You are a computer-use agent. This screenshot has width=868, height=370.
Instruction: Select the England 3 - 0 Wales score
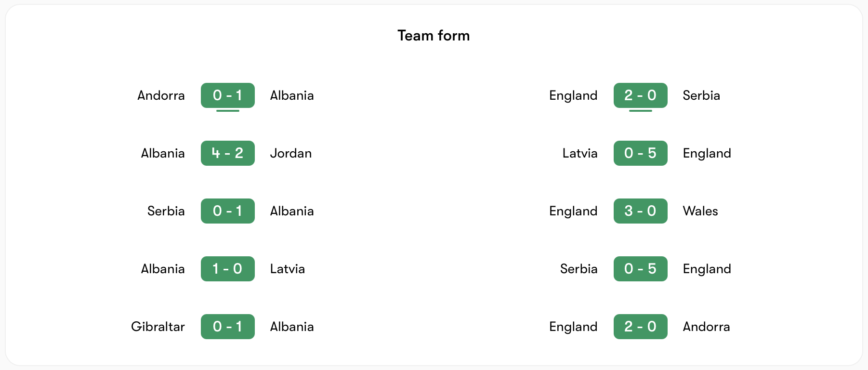[x=640, y=211]
